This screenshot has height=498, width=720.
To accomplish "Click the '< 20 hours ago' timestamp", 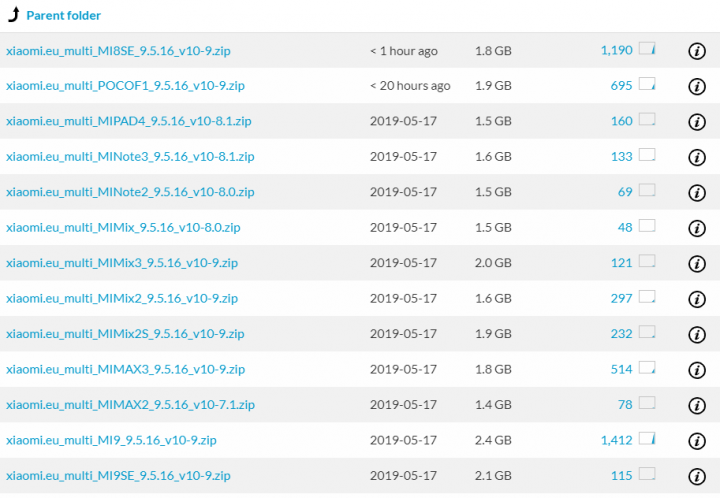I will coord(410,86).
